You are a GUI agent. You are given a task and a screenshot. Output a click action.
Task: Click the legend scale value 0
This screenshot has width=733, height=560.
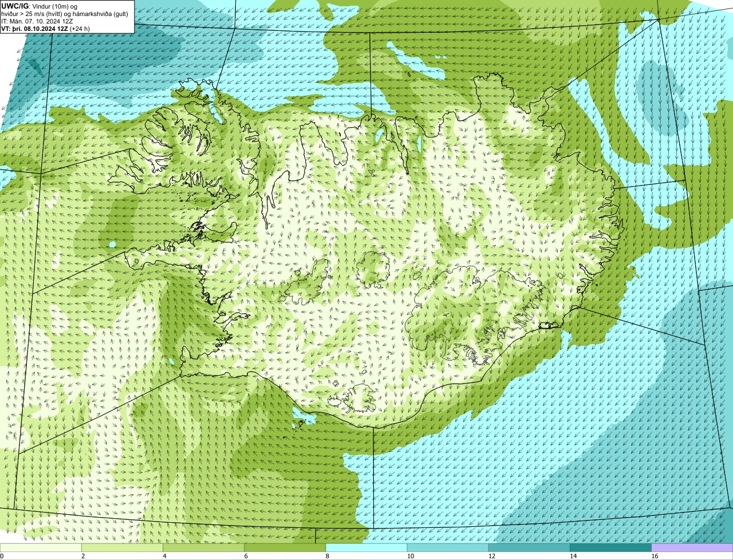click(2, 556)
